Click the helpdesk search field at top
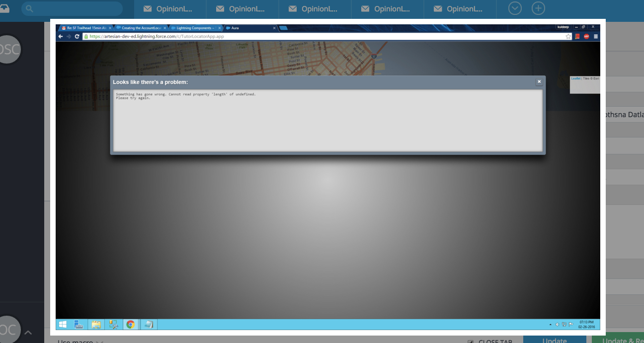The image size is (644, 343). 72,8
